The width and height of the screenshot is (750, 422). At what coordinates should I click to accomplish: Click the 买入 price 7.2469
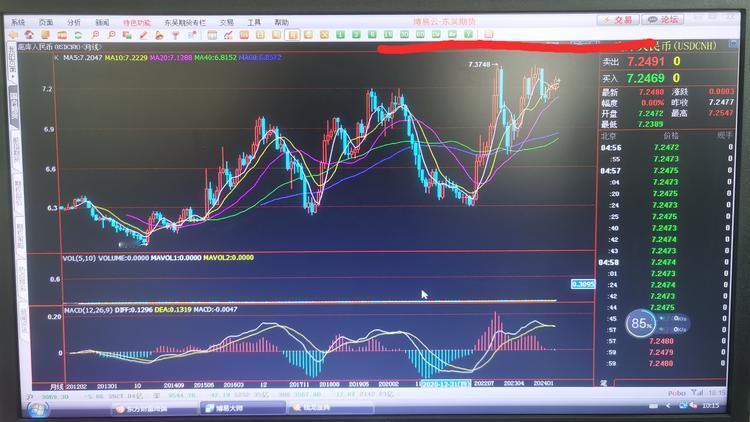tap(646, 78)
